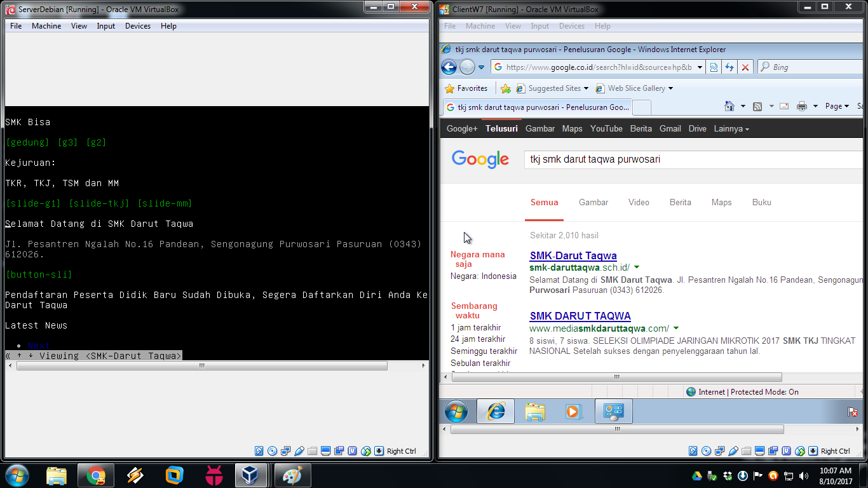Image resolution: width=868 pixels, height=488 pixels.
Task: Click the horizontal scrollbar below Google results
Action: pos(616,377)
